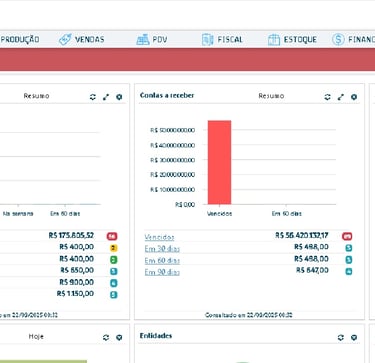The width and height of the screenshot is (375, 363).
Task: Click the red Vencidos bar in chart
Action: [x=219, y=162]
